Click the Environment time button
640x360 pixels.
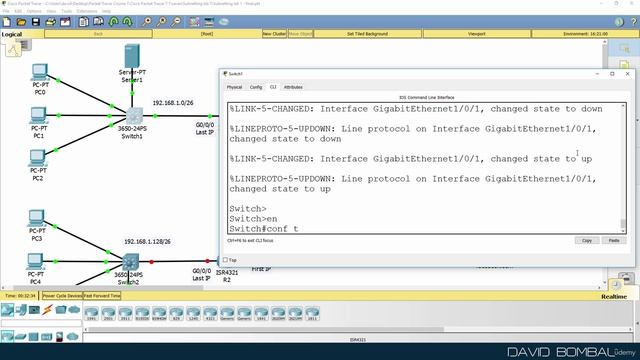pos(585,34)
